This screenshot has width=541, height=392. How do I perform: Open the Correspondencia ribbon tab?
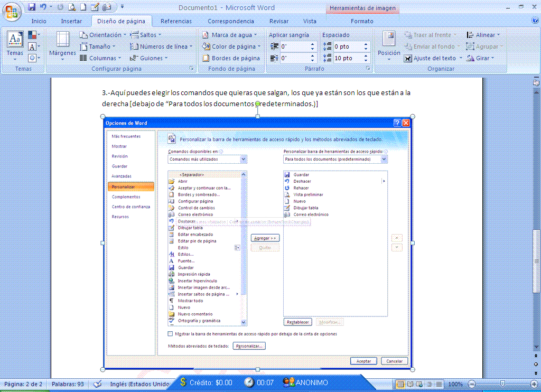[x=230, y=21]
